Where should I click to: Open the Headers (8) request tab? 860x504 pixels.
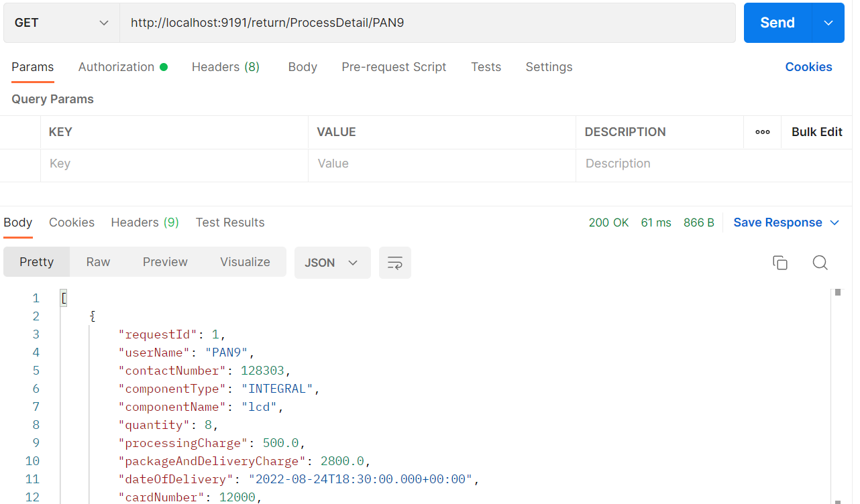[225, 66]
